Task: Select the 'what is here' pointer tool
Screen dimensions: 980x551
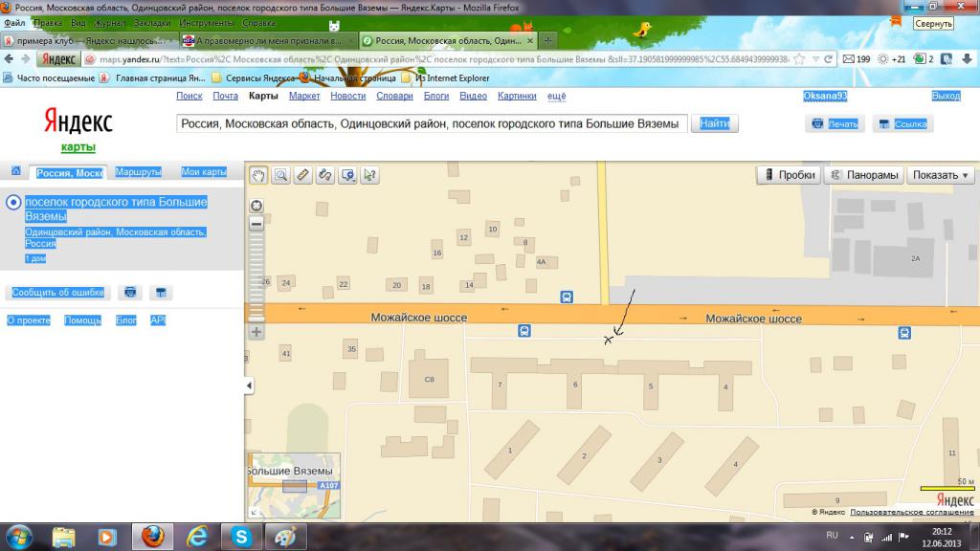Action: pyautogui.click(x=369, y=176)
